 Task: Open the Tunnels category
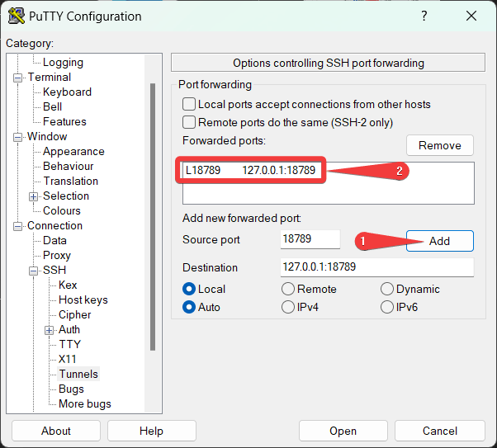coord(78,374)
